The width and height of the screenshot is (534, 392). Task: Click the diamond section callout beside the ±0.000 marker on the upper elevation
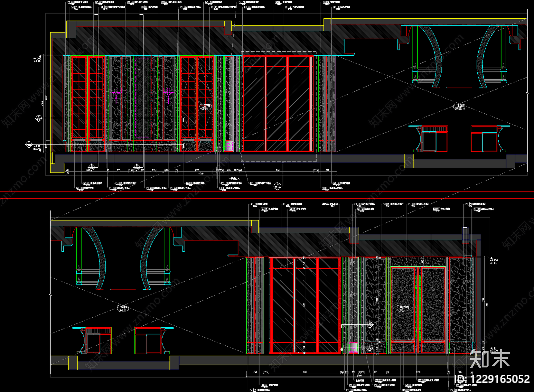(x=29, y=145)
